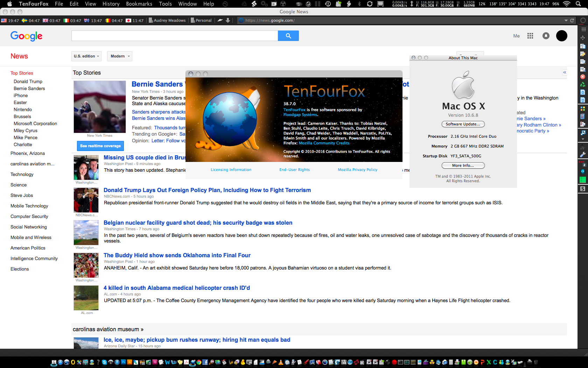The width and height of the screenshot is (588, 368).
Task: Open the Audrey Meadows bookmark folder
Action: (167, 20)
